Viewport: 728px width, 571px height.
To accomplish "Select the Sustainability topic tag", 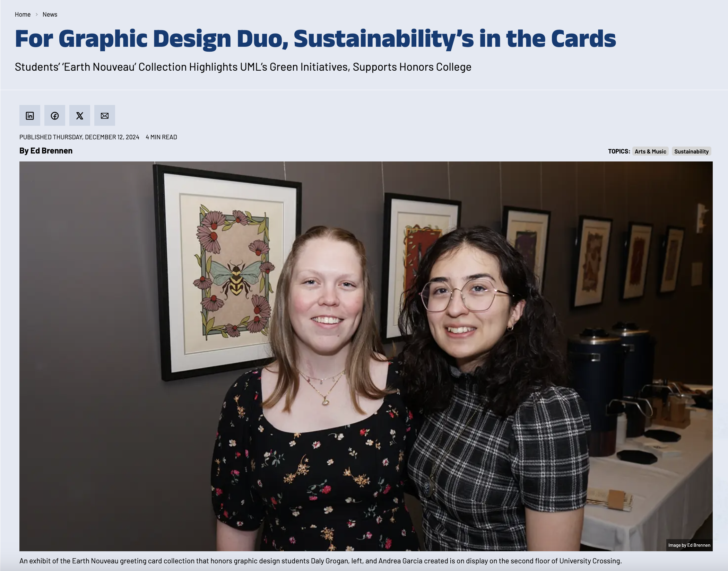I will tap(691, 151).
